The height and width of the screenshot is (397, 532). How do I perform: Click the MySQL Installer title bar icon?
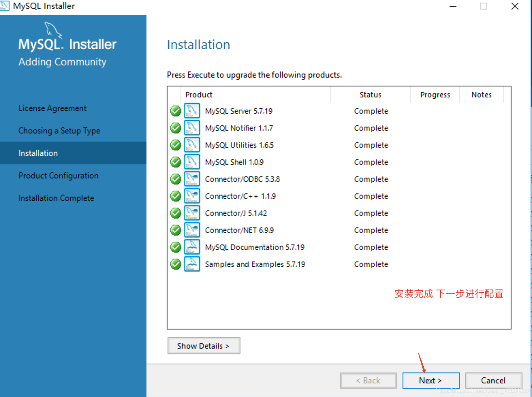click(4, 6)
